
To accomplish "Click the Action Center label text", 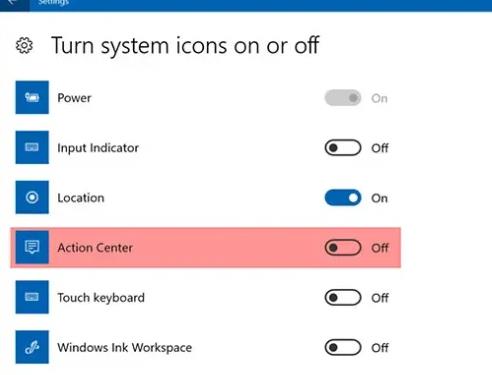I will [95, 248].
